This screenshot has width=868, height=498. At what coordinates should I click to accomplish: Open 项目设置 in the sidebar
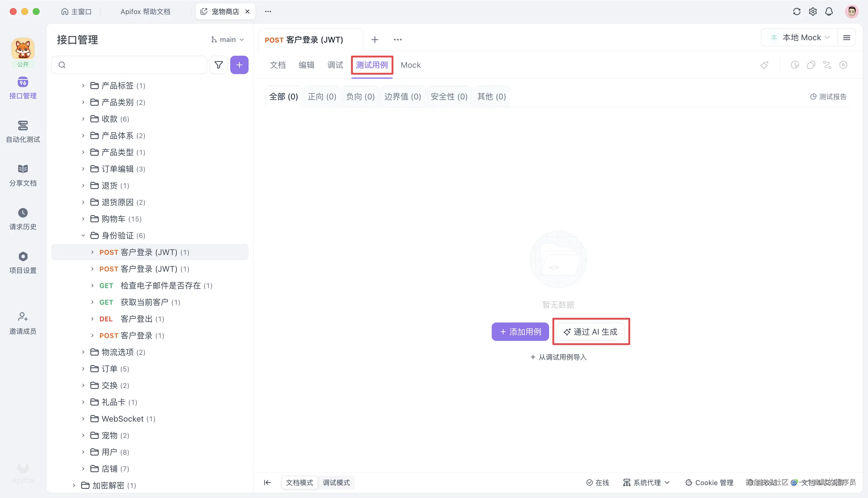23,262
